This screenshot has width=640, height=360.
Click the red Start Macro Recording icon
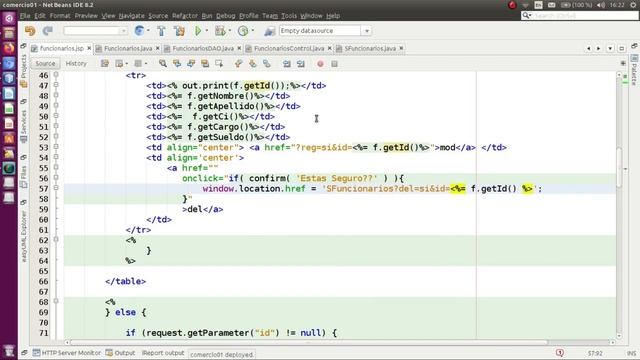320,64
